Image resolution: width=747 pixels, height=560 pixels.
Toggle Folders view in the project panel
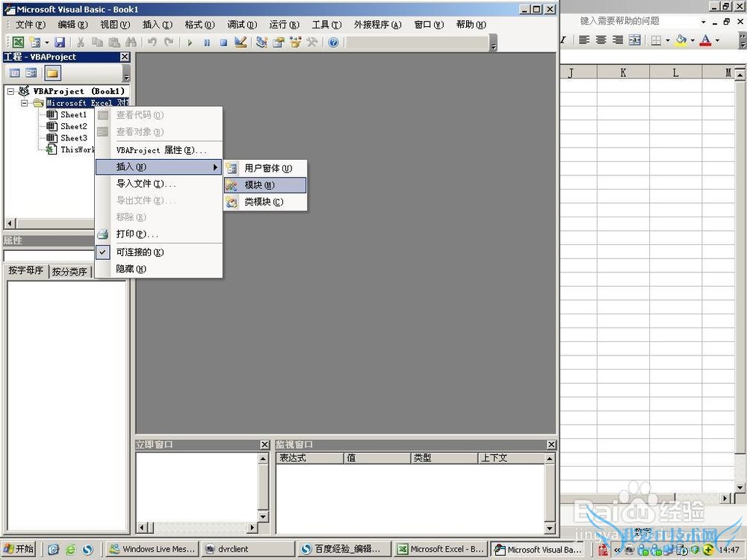click(x=52, y=73)
